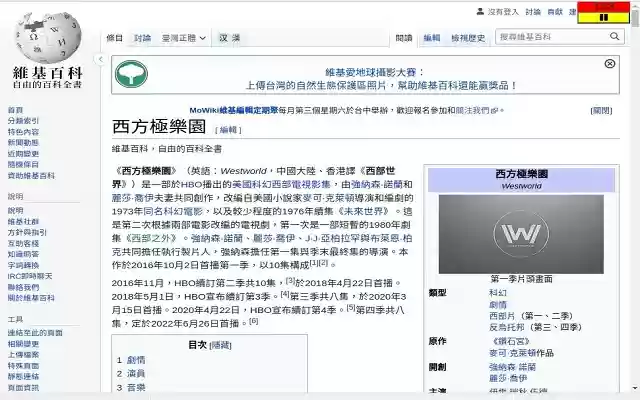Open 相關變更 under 工具

pyautogui.click(x=23, y=344)
